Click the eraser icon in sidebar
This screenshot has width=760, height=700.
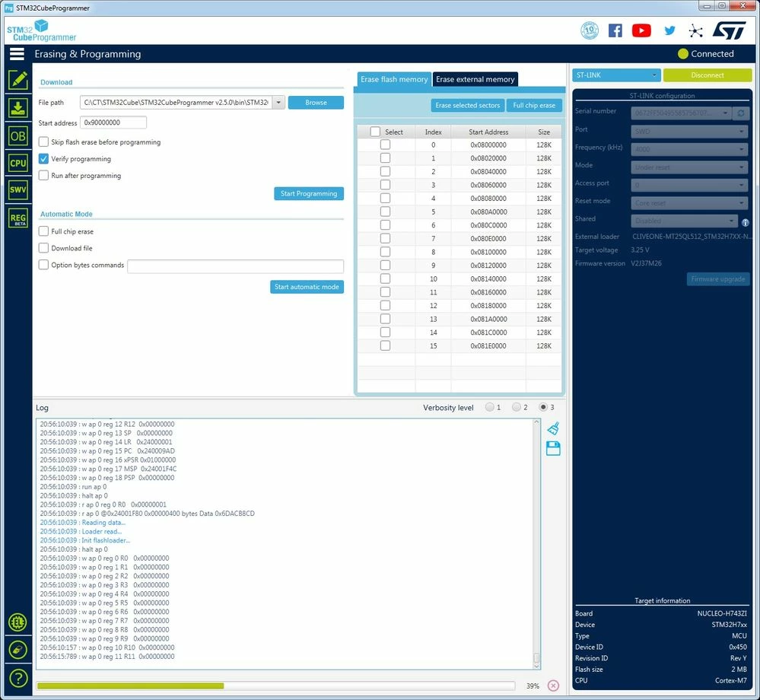(18, 650)
